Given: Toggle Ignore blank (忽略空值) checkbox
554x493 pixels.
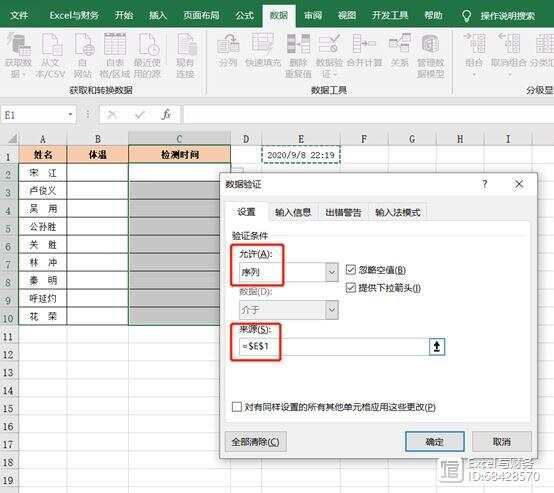Looking at the screenshot, I should pyautogui.click(x=350, y=270).
